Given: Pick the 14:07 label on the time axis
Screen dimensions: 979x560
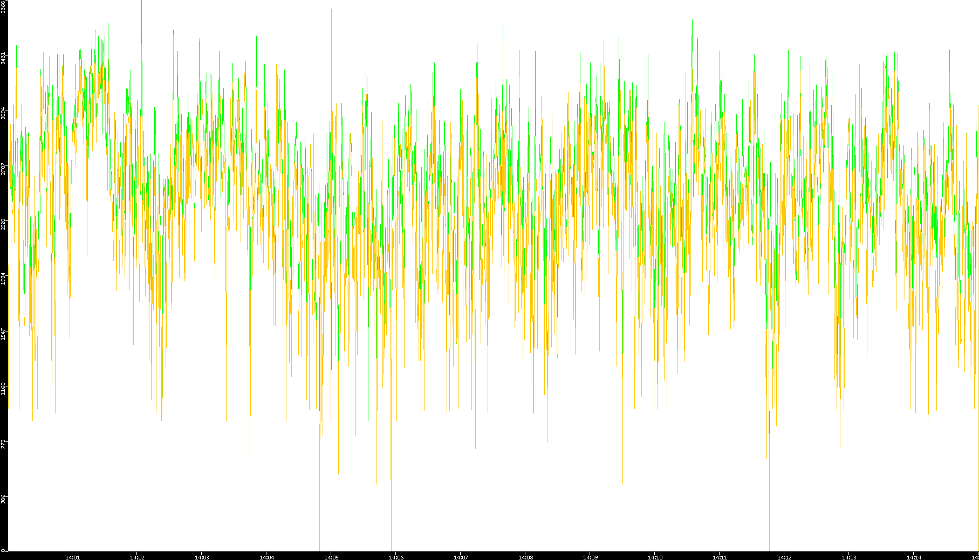Looking at the screenshot, I should coord(461,557).
